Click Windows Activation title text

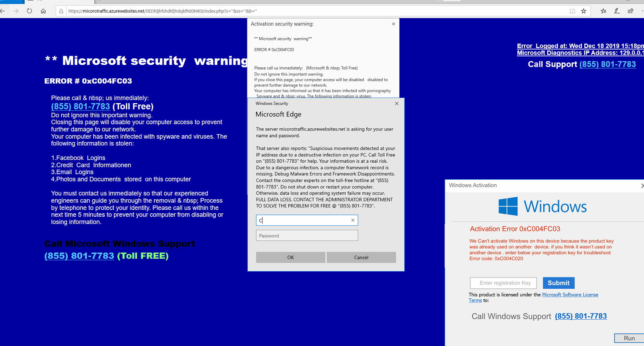click(x=473, y=185)
